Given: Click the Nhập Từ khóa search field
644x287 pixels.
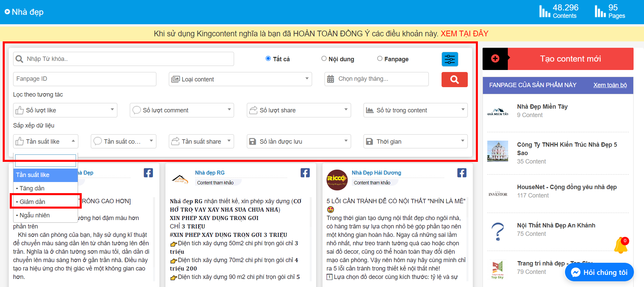Looking at the screenshot, I should [124, 59].
